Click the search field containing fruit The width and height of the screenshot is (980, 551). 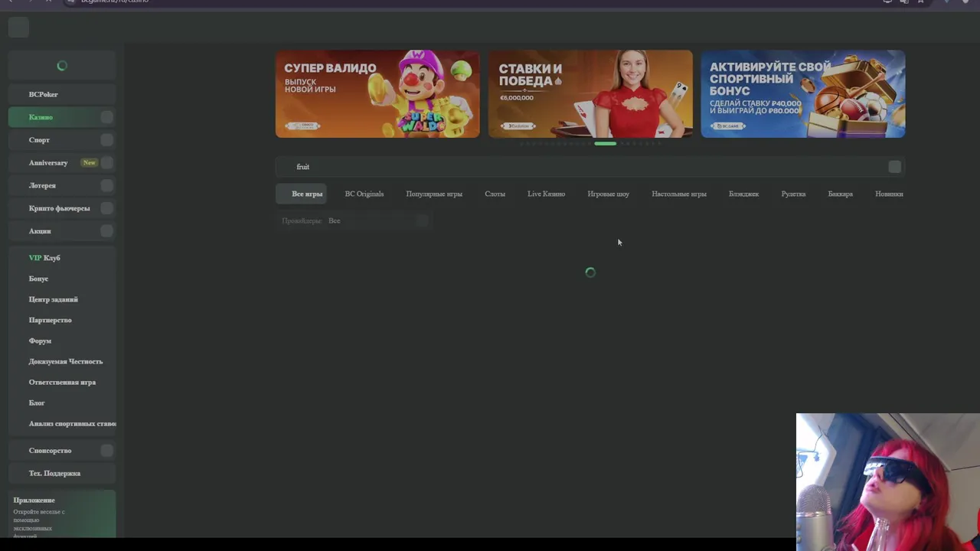[590, 167]
